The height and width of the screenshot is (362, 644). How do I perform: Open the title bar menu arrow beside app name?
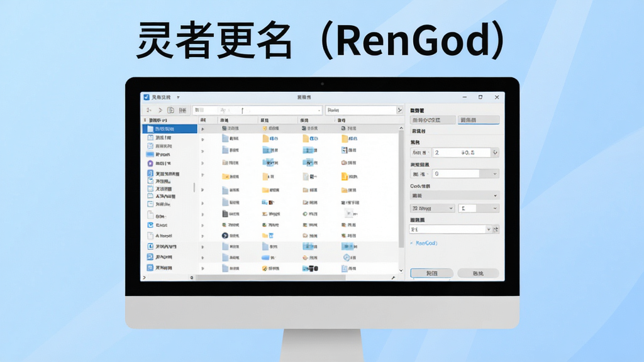coord(178,97)
